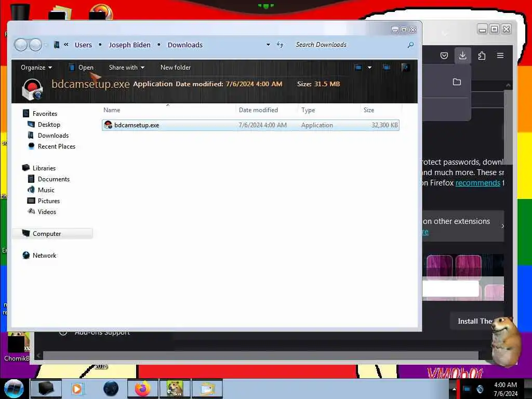Click the Firefox Pocket icon
Image resolution: width=532 pixels, height=399 pixels.
click(x=444, y=56)
